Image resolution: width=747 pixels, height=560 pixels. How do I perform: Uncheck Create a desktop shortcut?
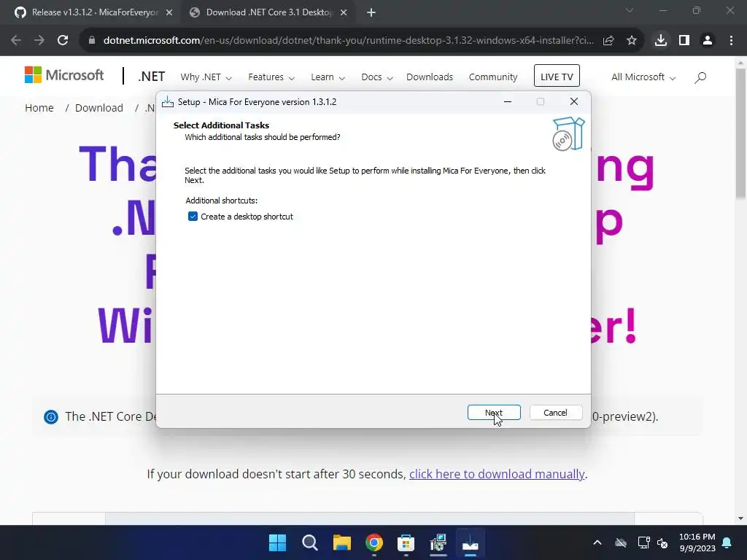193,217
